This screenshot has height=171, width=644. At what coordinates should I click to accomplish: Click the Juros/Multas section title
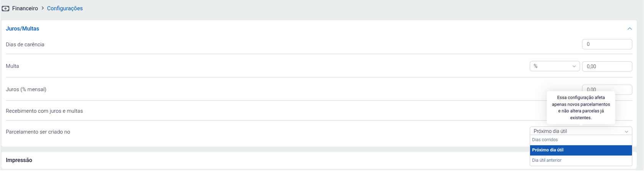point(23,29)
